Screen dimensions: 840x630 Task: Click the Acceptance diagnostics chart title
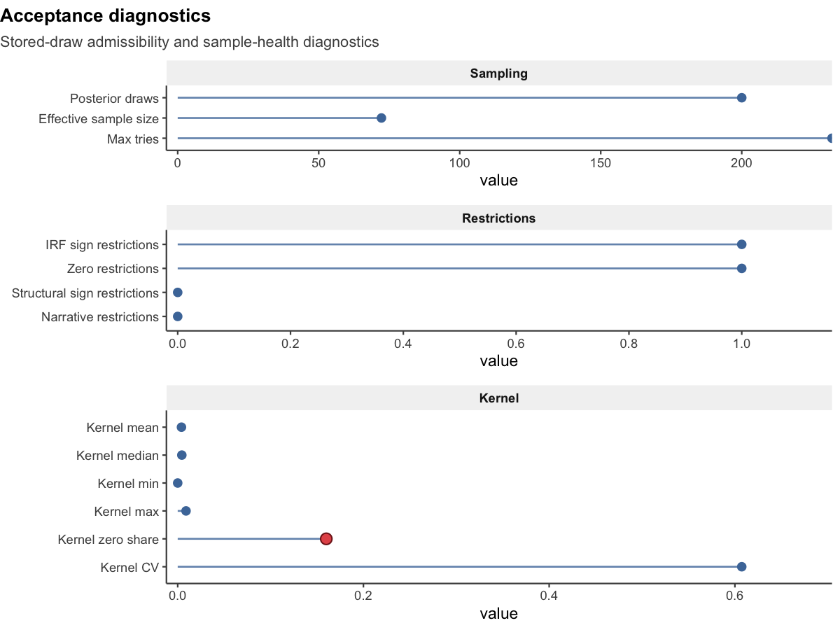click(x=106, y=15)
